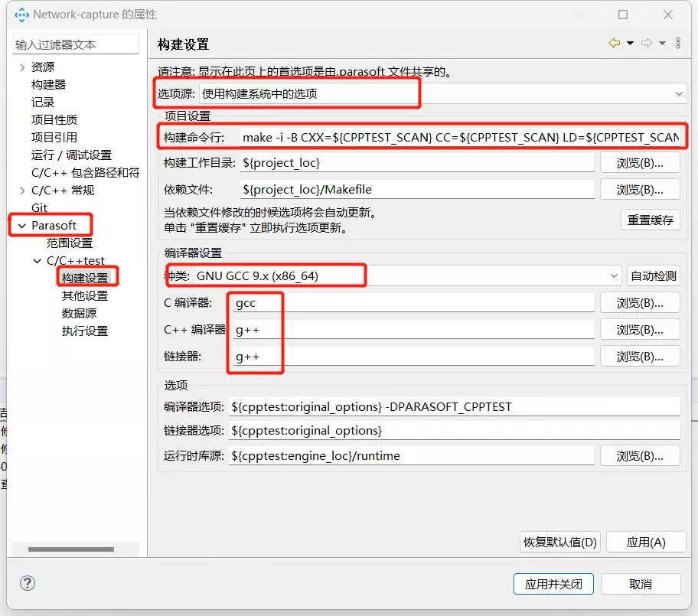Select 构建器 in the tree
The image size is (698, 616).
48,85
